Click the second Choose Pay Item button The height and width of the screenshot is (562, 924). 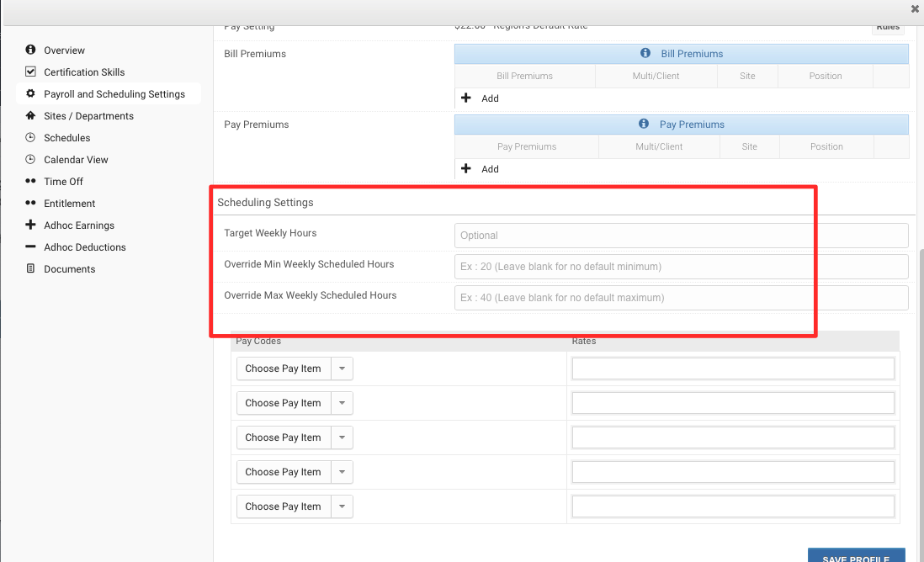(284, 403)
